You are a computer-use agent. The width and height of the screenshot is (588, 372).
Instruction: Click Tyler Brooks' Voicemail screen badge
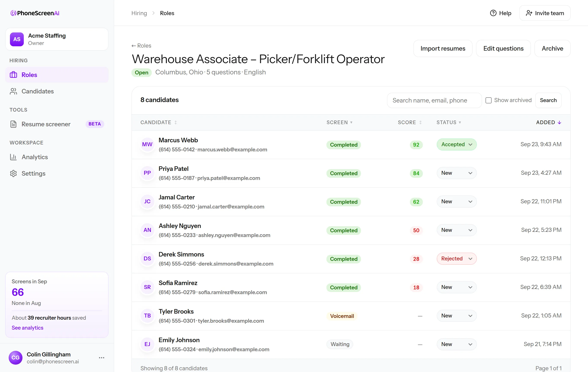[342, 316]
